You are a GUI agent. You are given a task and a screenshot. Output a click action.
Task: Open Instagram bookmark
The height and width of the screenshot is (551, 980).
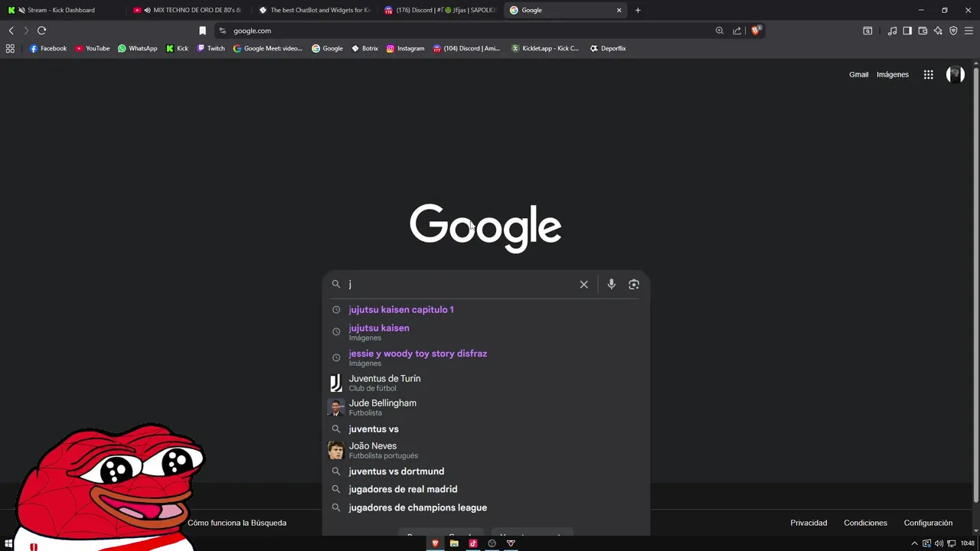point(405,48)
